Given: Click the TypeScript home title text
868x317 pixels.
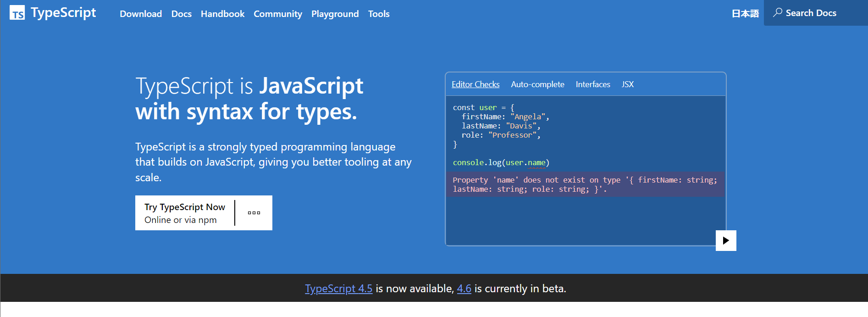Looking at the screenshot, I should (x=63, y=13).
